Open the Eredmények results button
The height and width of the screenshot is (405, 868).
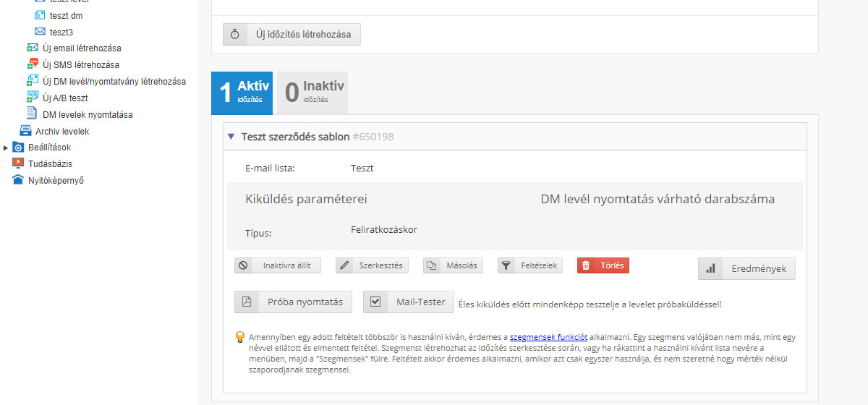point(746,268)
